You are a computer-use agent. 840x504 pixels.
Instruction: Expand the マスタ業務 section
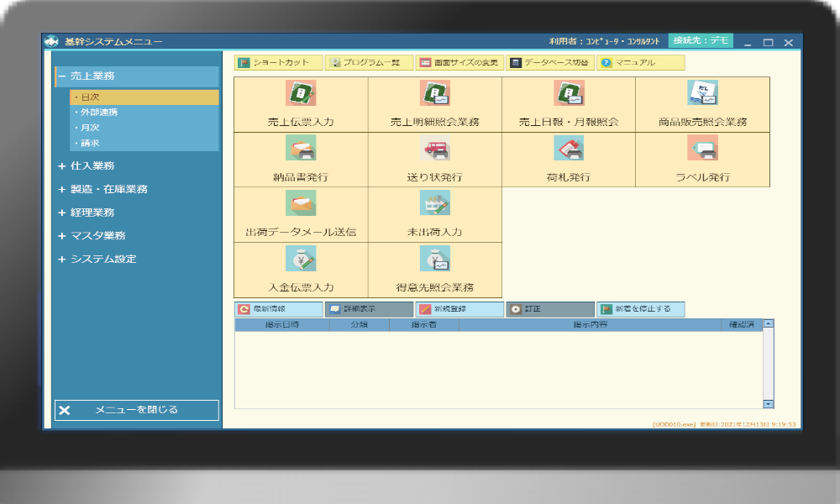(61, 236)
